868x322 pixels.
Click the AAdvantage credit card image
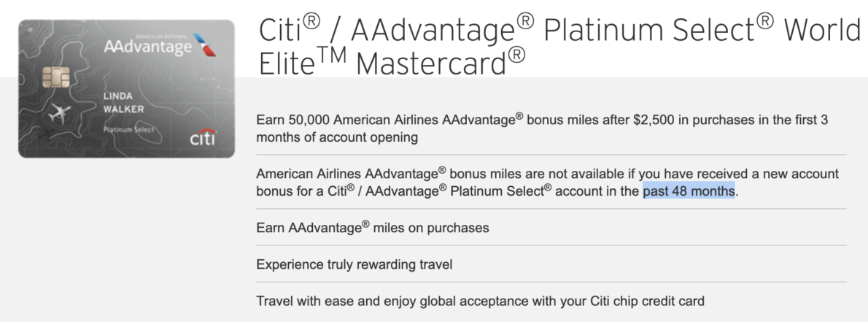coord(126,88)
